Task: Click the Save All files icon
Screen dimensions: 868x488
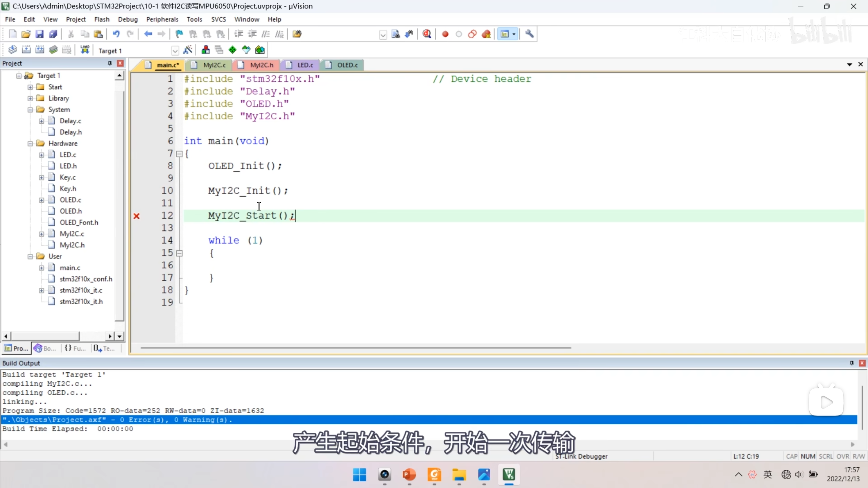Action: pos(53,34)
